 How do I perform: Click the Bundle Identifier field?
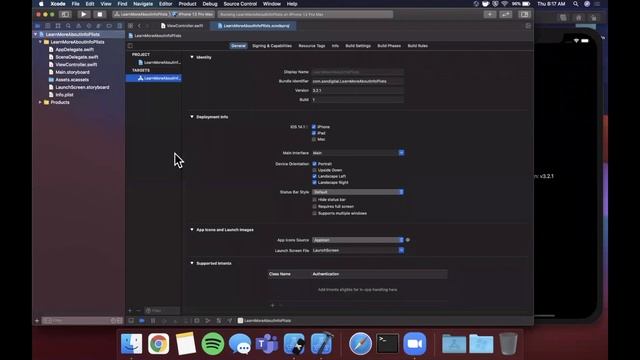point(358,81)
